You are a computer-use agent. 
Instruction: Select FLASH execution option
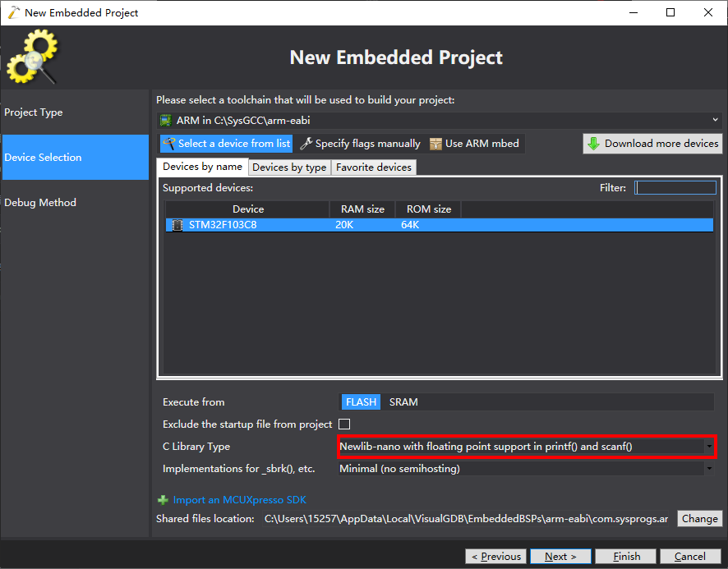tap(361, 402)
